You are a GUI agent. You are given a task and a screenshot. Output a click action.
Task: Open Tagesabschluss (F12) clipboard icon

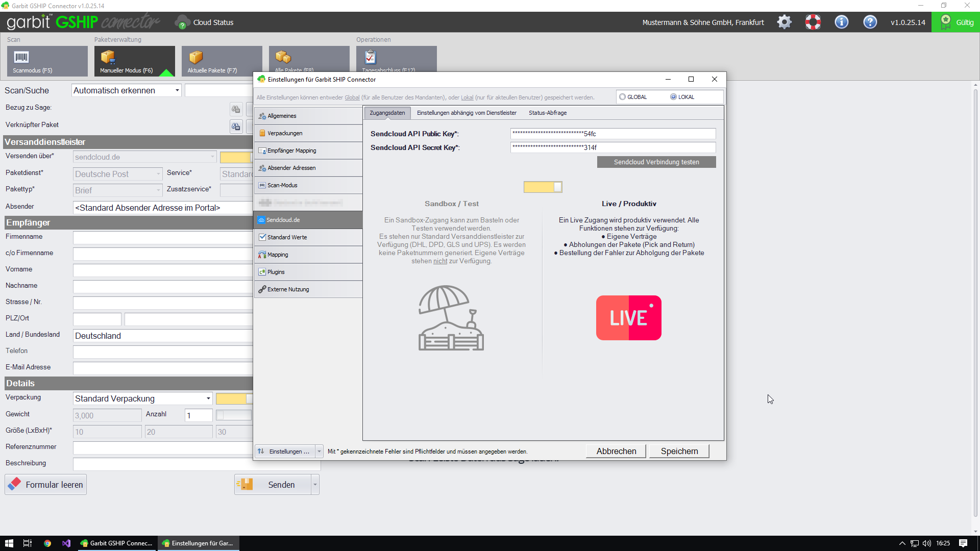tap(371, 57)
